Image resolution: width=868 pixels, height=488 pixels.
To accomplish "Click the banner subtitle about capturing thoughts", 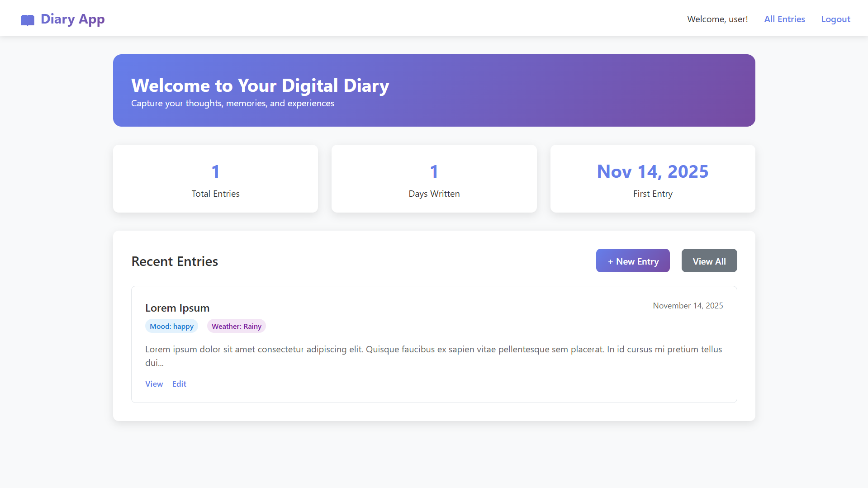I will pyautogui.click(x=232, y=104).
